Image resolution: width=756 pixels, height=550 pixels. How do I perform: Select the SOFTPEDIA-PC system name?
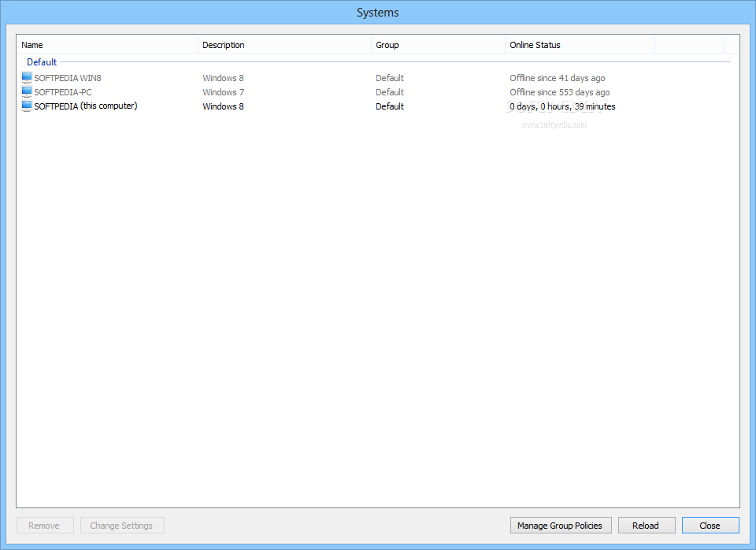point(63,92)
